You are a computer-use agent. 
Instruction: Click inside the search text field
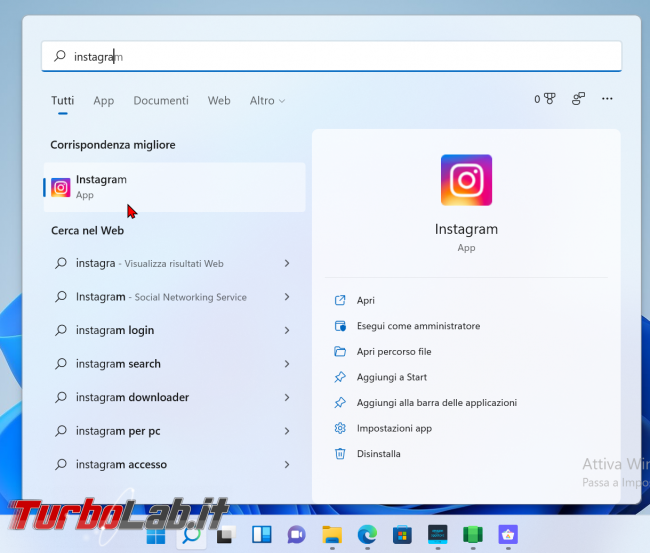coord(331,56)
